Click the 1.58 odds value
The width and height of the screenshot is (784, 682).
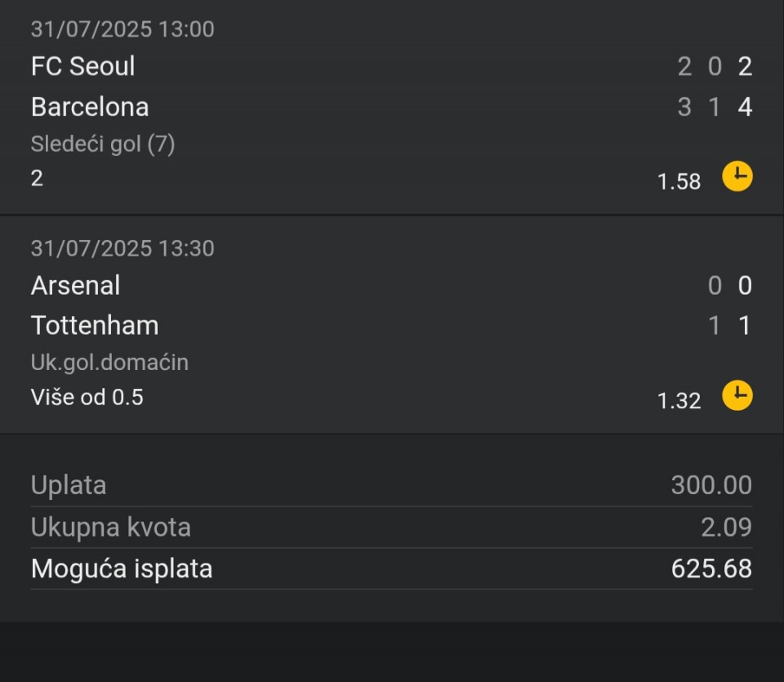(679, 181)
